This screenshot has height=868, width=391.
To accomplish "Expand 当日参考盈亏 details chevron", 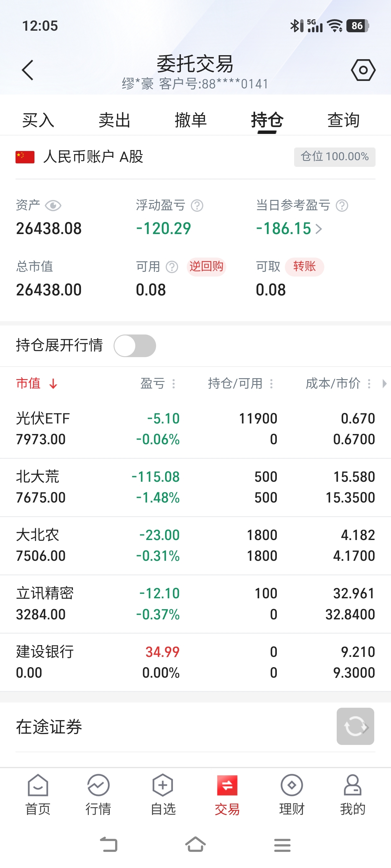I will pos(319,229).
